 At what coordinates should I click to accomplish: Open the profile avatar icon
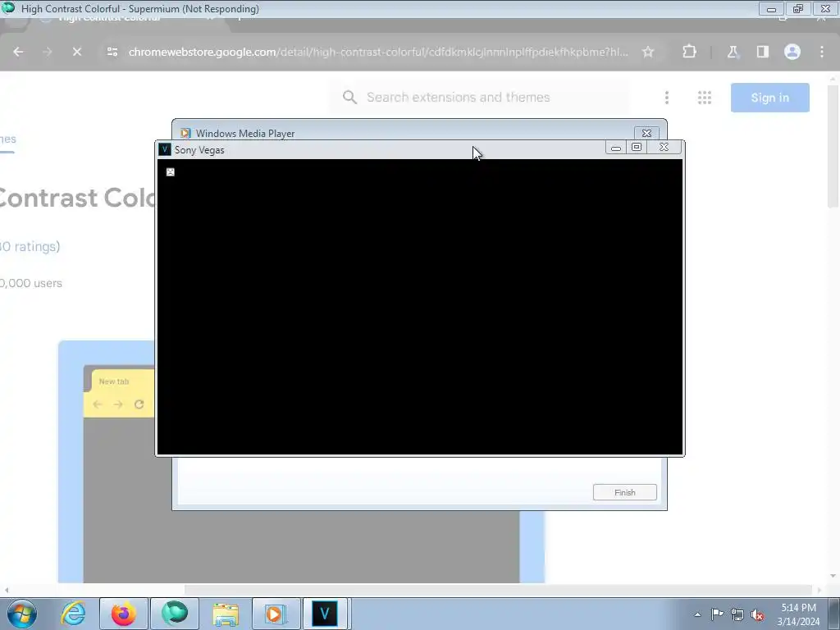792,52
